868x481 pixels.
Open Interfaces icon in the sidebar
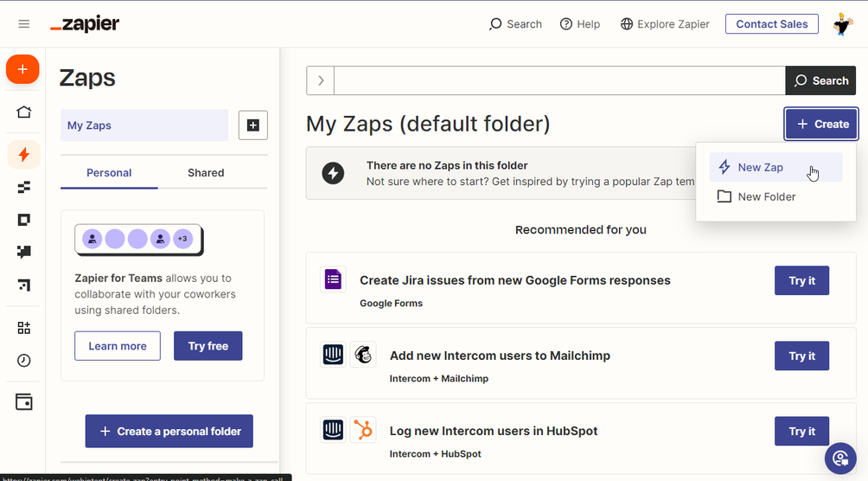pyautogui.click(x=24, y=220)
